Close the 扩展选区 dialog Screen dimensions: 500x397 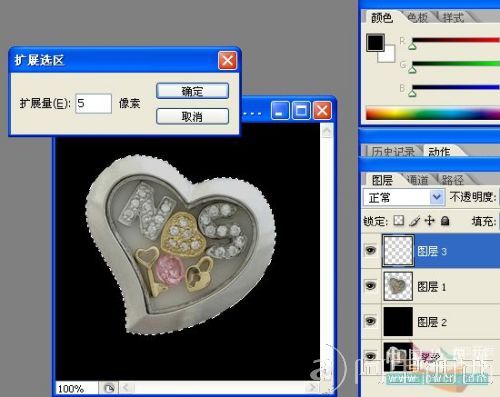pos(227,60)
